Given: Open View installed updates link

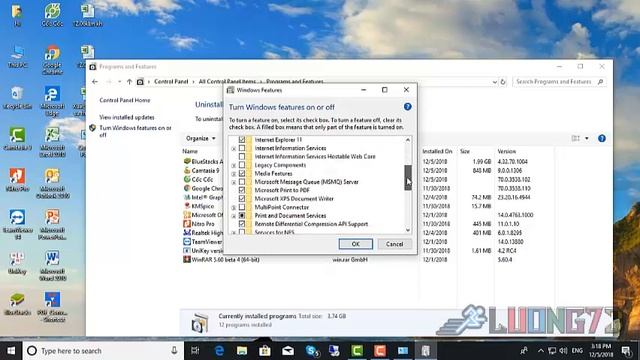Looking at the screenshot, I should pos(127,118).
